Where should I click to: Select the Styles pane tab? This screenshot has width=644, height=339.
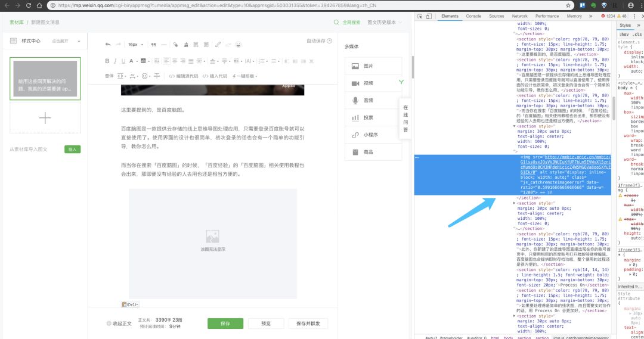click(x=625, y=25)
